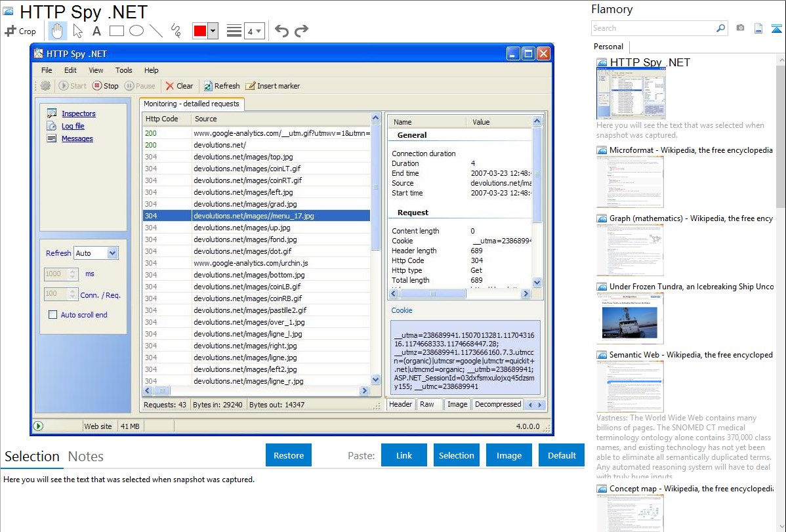
Task: Pick the ellipse shape tool
Action: point(136,31)
